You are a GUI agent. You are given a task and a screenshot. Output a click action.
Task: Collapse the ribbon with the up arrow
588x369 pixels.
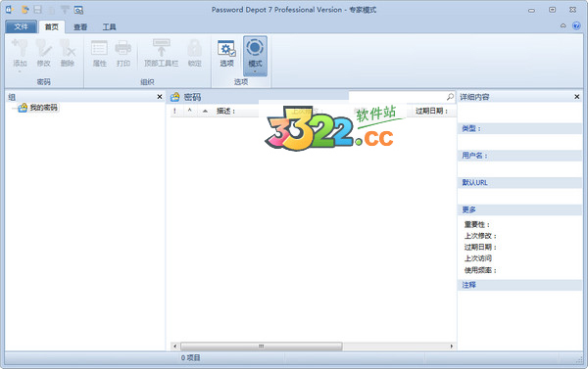point(563,25)
